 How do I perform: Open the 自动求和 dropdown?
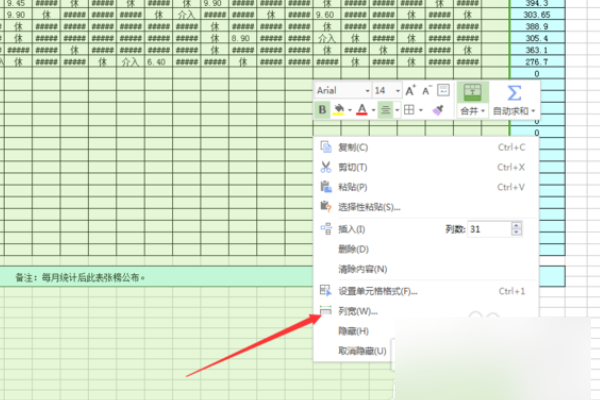(x=514, y=111)
